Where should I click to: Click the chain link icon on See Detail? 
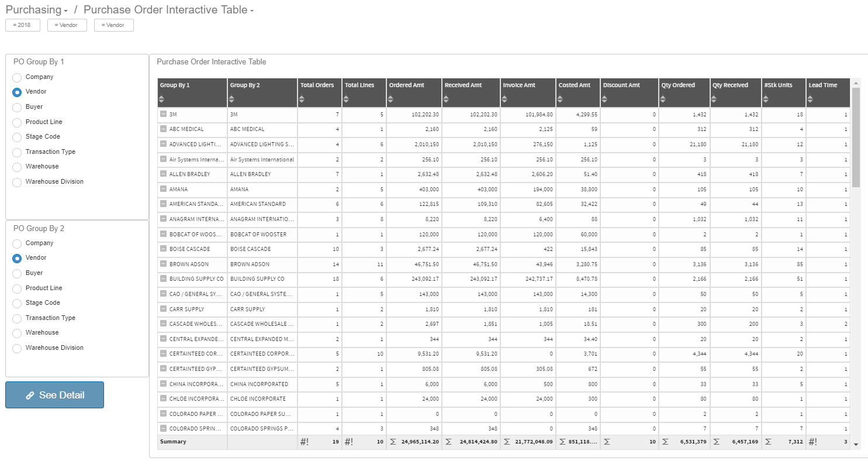30,395
